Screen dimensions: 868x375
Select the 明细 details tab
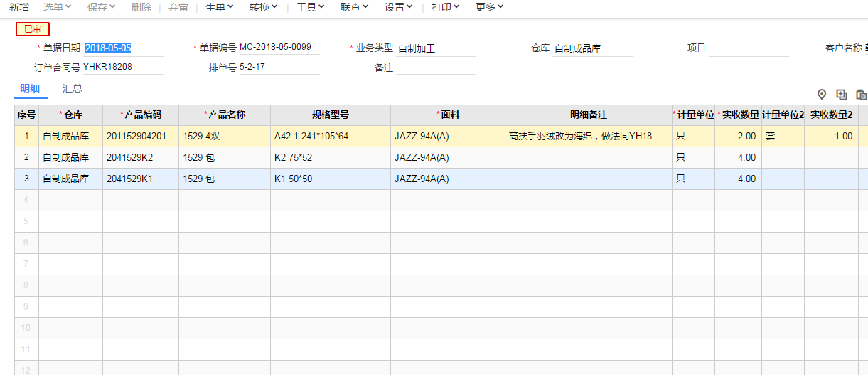pyautogui.click(x=30, y=89)
